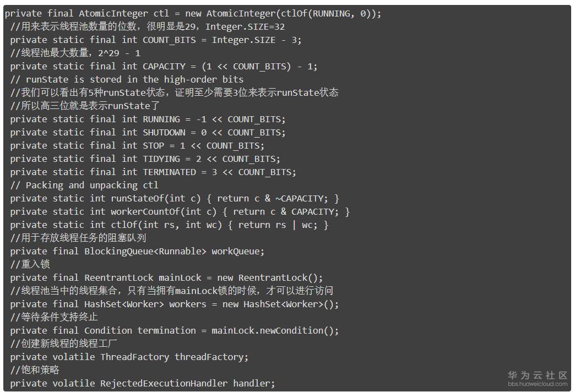The image size is (575, 392).
Task: Click the 华为云社区 watermark text
Action: [x=537, y=375]
